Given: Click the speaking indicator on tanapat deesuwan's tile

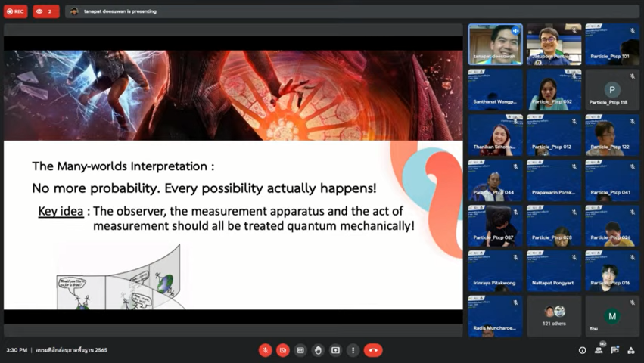Looking at the screenshot, I should tap(516, 31).
